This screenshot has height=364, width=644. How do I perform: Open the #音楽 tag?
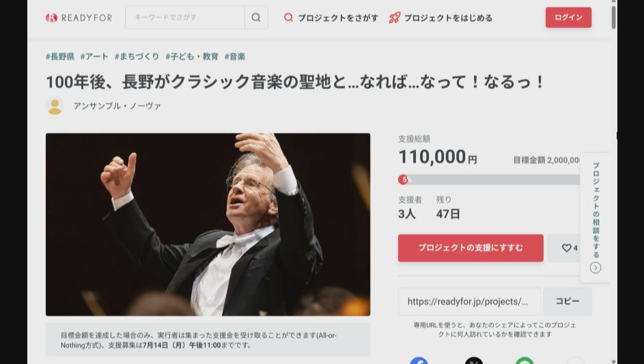tap(235, 57)
